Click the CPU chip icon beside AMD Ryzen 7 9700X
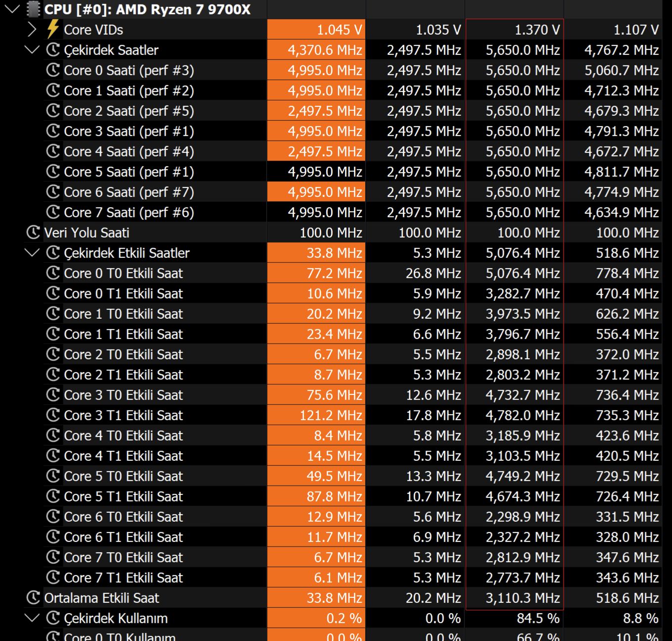 pyautogui.click(x=33, y=9)
